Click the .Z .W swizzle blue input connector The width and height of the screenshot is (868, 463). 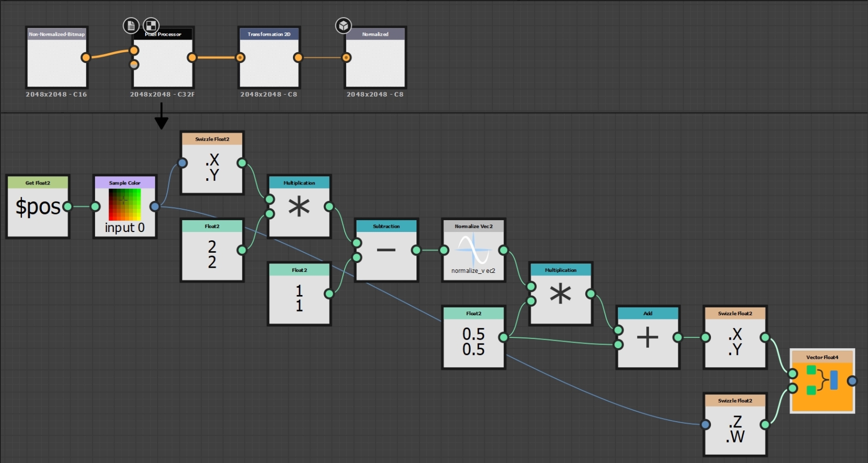[706, 425]
